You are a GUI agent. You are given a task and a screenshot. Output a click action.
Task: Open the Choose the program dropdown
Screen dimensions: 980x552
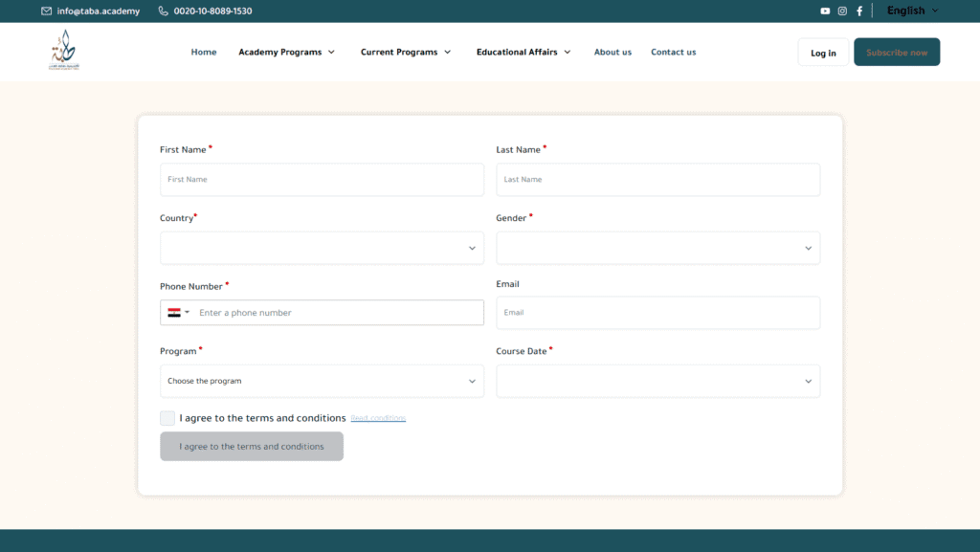[322, 381]
